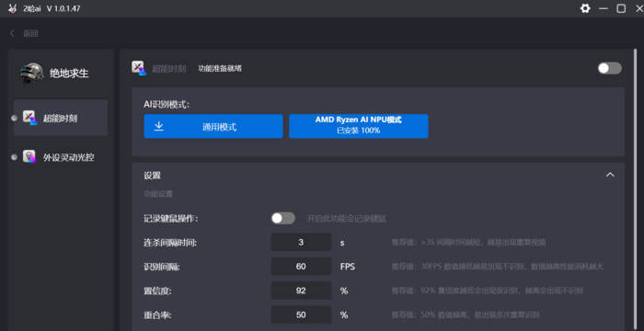Click the 重合率 label
The width and height of the screenshot is (644, 331).
coord(157,315)
